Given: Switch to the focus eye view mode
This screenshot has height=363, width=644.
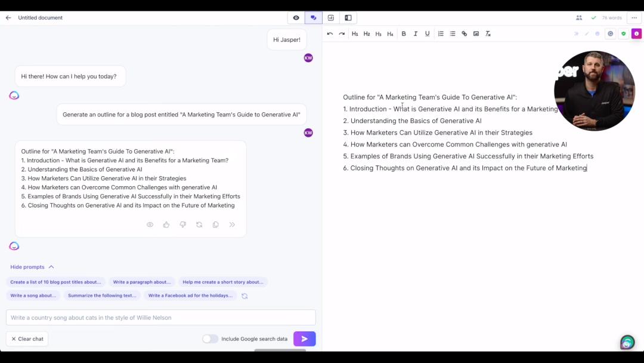Looking at the screenshot, I should [x=296, y=18].
